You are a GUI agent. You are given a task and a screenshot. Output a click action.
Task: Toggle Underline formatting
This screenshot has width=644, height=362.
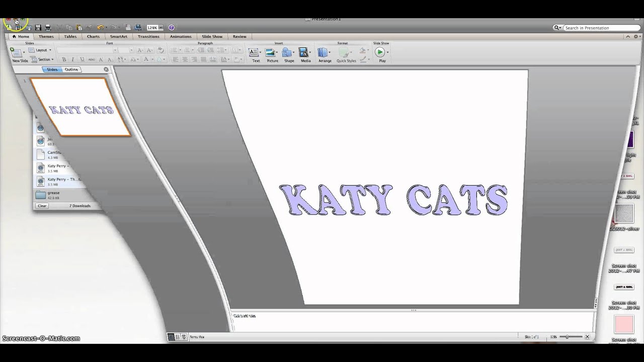pyautogui.click(x=82, y=59)
